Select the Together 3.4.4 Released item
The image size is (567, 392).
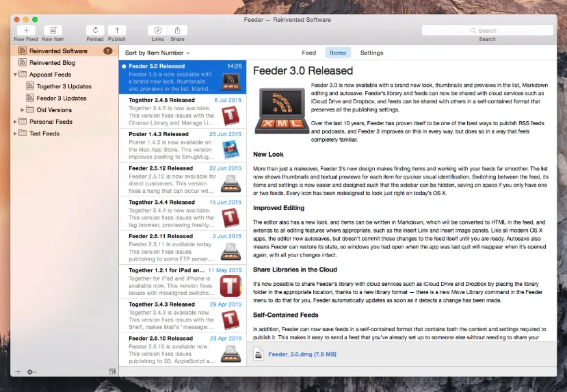[x=183, y=213]
